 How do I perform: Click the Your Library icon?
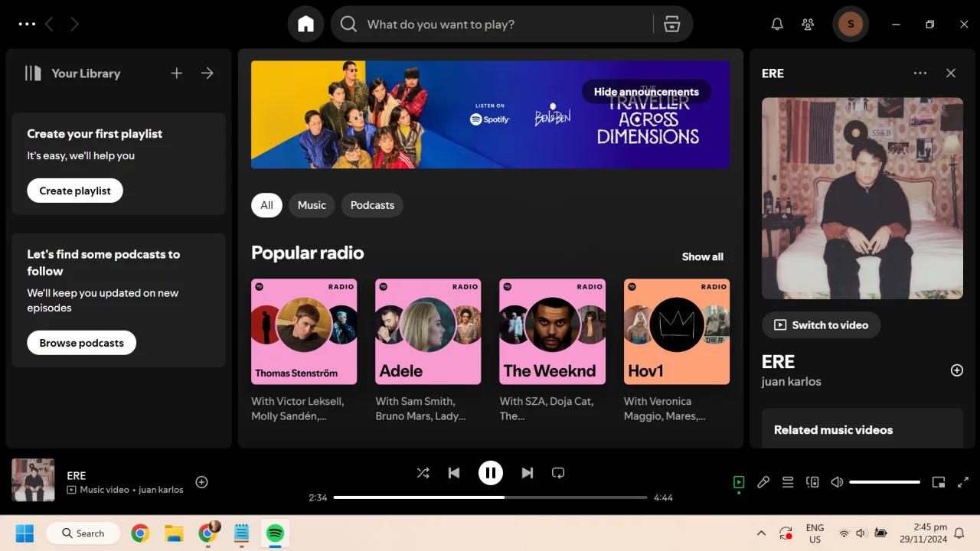[33, 73]
